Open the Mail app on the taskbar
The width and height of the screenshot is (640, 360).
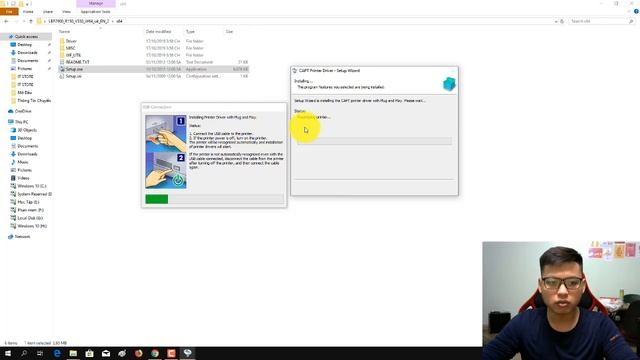point(106,353)
